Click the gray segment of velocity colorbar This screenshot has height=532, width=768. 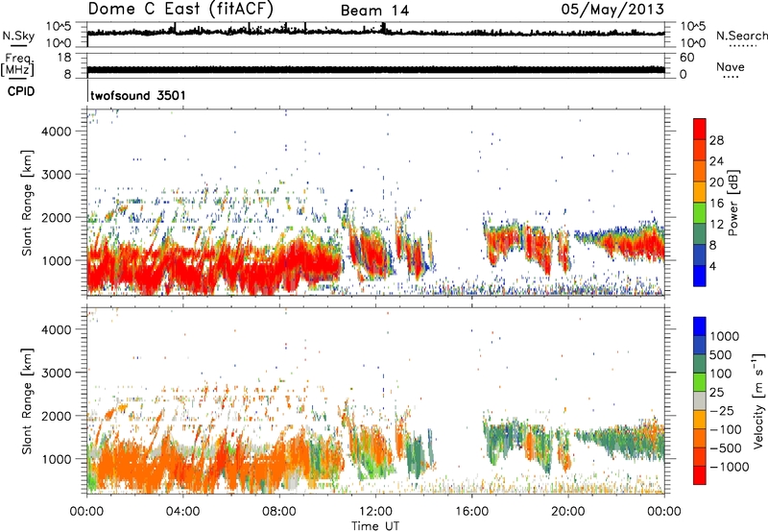click(700, 401)
